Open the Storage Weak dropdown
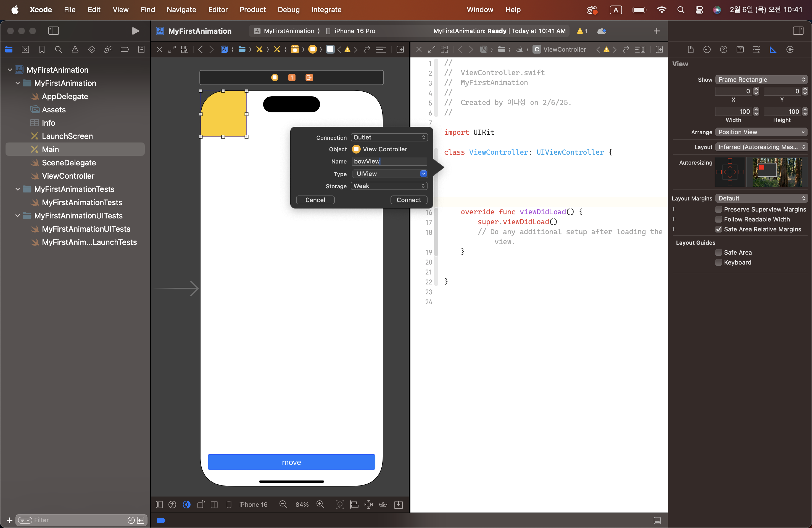 pos(389,186)
